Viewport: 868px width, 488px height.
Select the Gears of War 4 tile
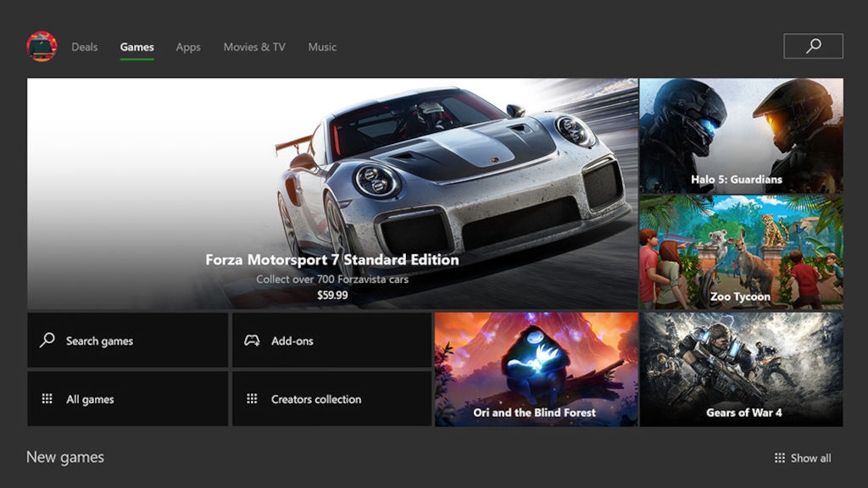[x=741, y=369]
